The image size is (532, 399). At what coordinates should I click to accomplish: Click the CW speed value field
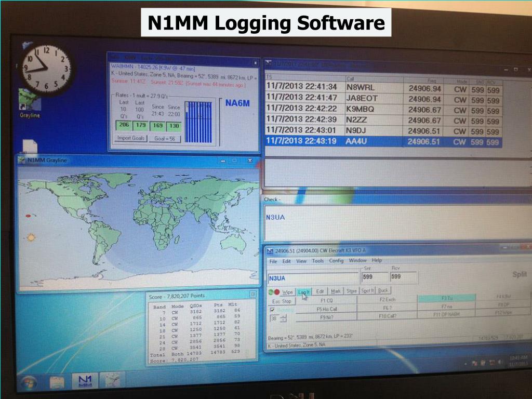[274, 318]
